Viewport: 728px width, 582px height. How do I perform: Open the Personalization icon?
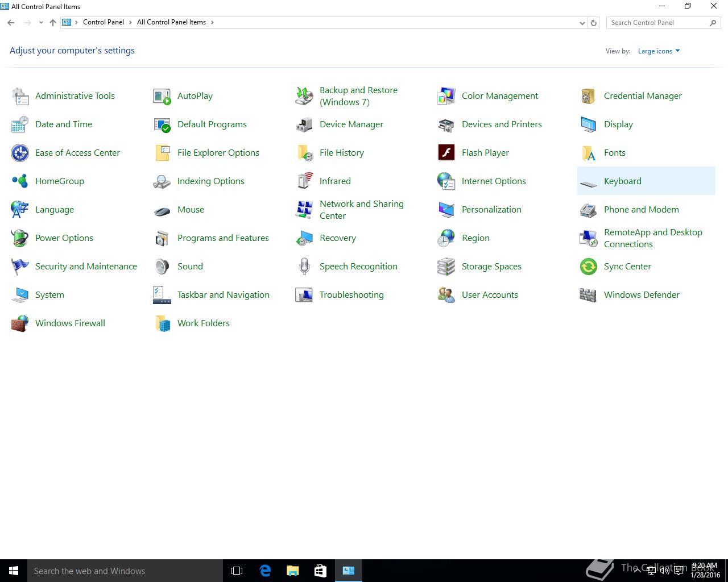tap(446, 210)
